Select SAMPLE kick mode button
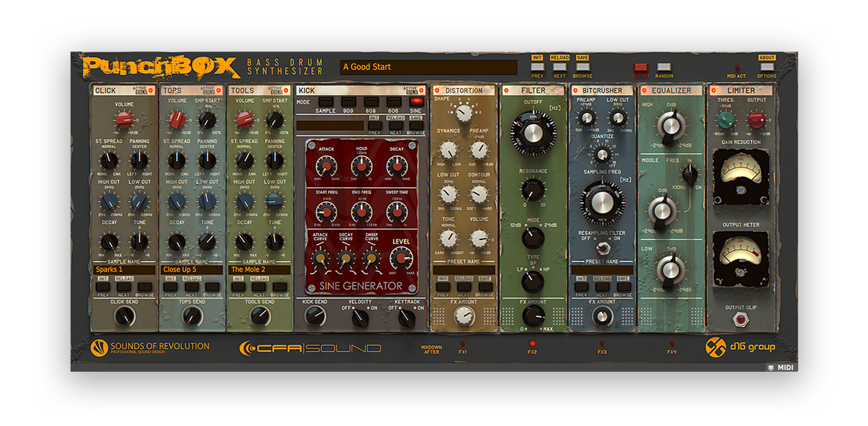The image size is (868, 426). pos(325,102)
